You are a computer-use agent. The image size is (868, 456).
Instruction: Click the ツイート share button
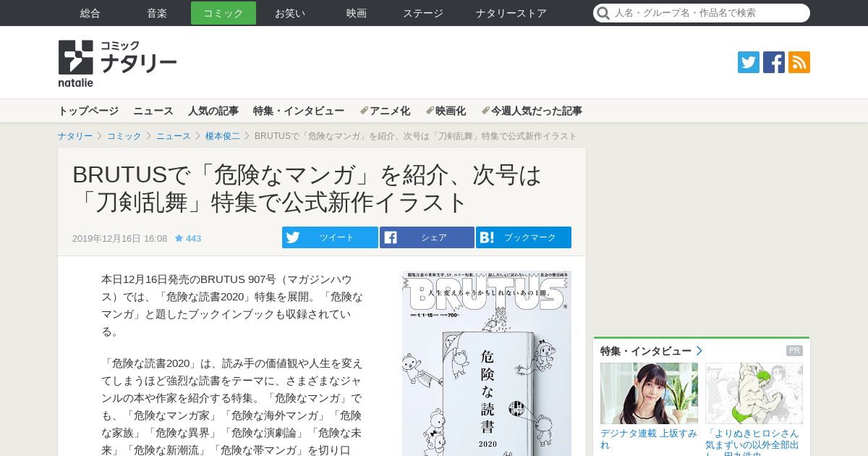(x=330, y=237)
